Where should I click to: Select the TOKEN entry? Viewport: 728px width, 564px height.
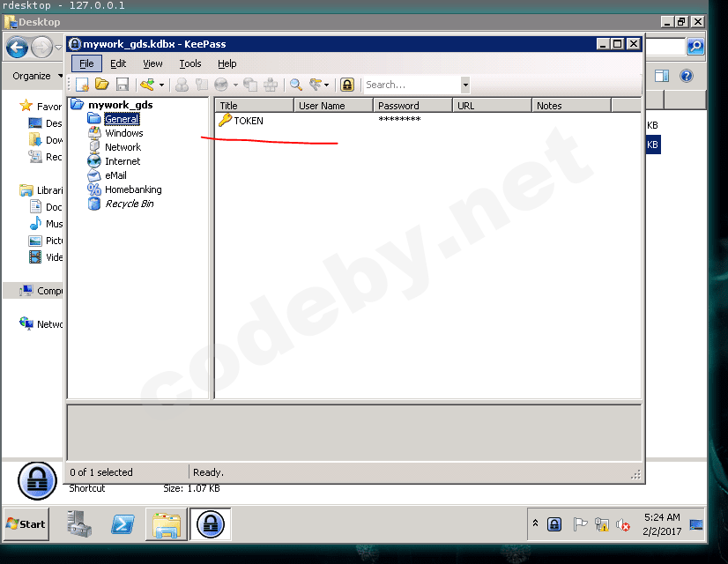point(249,121)
